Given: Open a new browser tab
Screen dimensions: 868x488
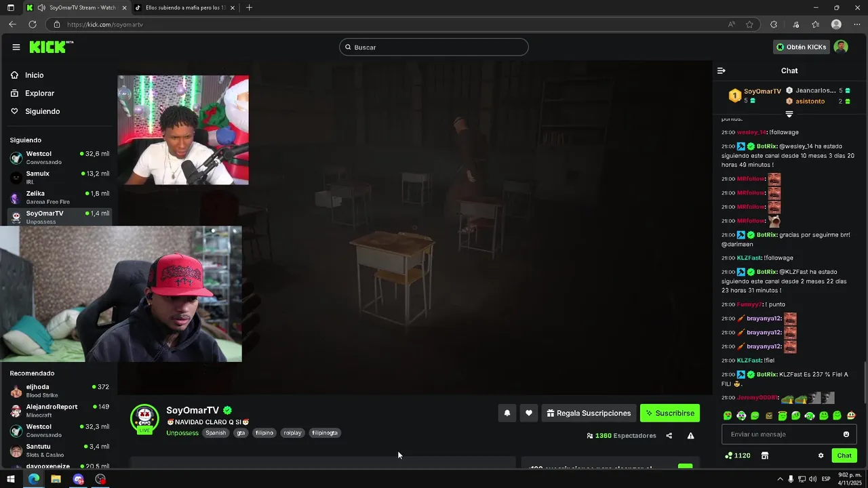Looking at the screenshot, I should pyautogui.click(x=249, y=7).
